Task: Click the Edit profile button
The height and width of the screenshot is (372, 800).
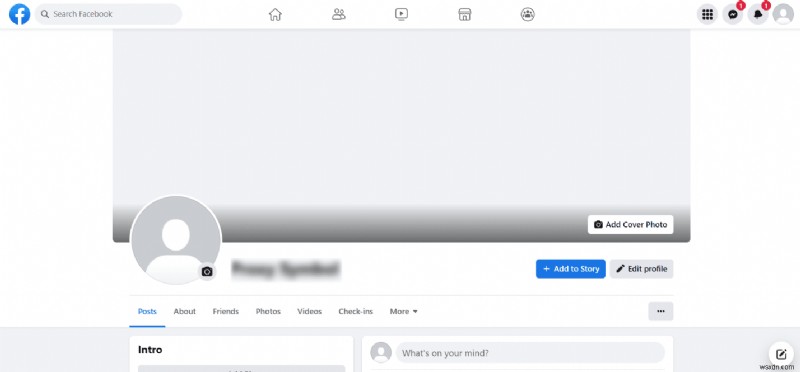Action: pos(642,269)
